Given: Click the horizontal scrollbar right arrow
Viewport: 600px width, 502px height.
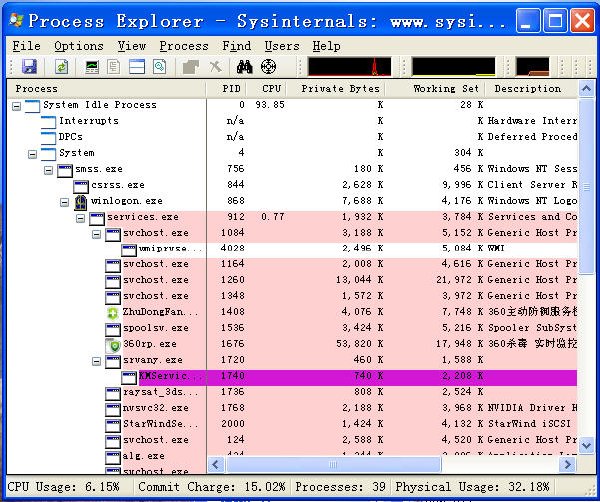Looking at the screenshot, I should 567,465.
